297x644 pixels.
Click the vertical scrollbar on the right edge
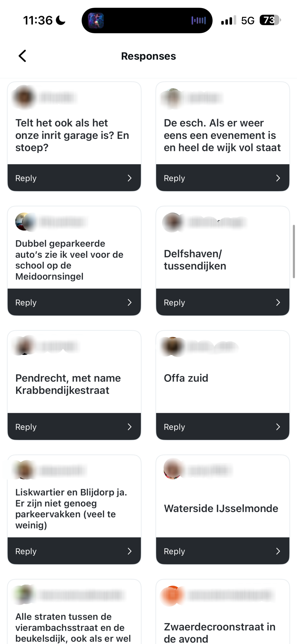(293, 252)
